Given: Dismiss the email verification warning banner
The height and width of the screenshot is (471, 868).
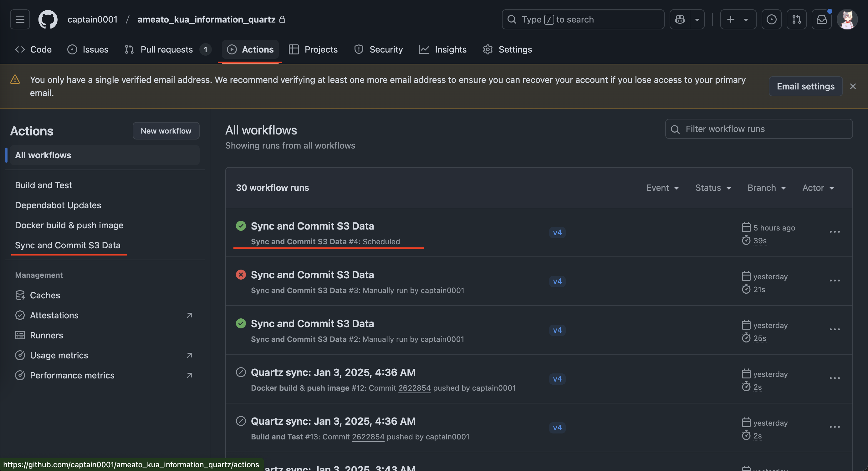Looking at the screenshot, I should [x=852, y=87].
